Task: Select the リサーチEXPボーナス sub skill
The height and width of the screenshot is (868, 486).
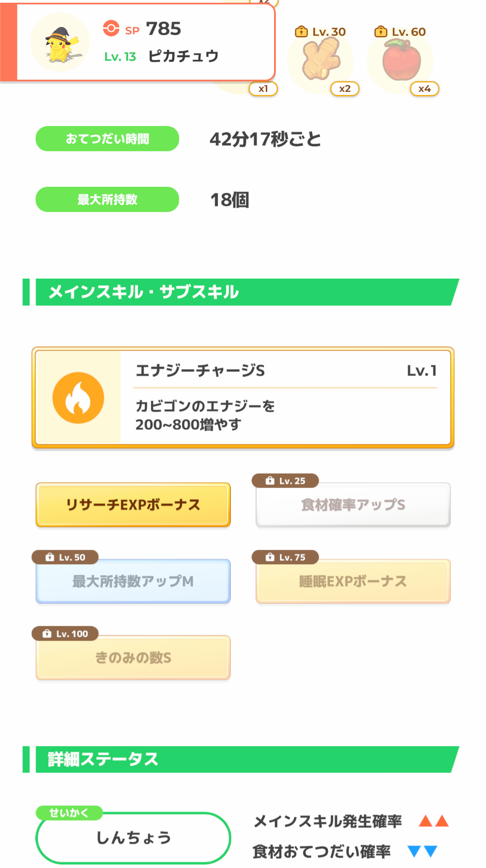Action: coord(133,505)
